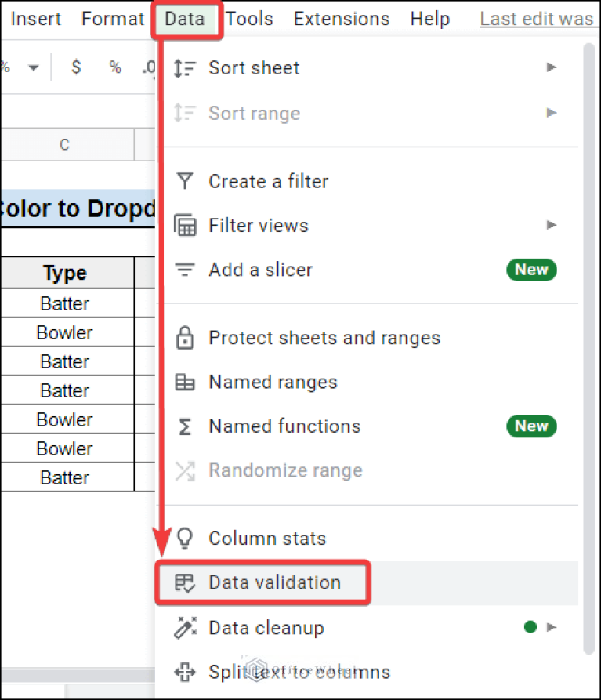
Task: Select the Create a filter funnel icon
Action: 185,181
